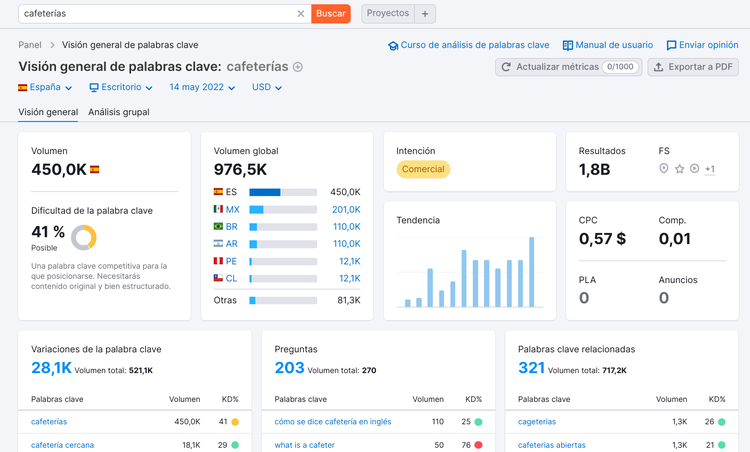Screen dimensions: 750x452
Task: Click the 81,3K Otras volume value
Action: click(x=349, y=300)
